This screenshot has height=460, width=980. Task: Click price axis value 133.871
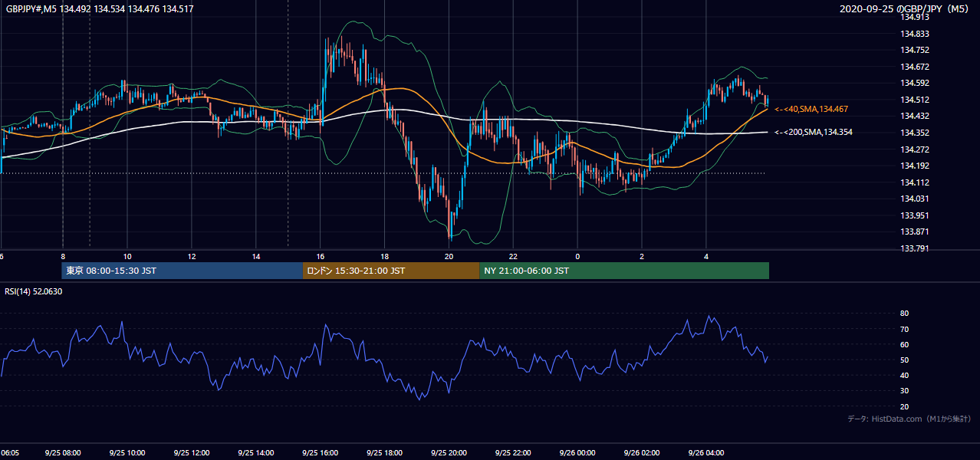(915, 232)
